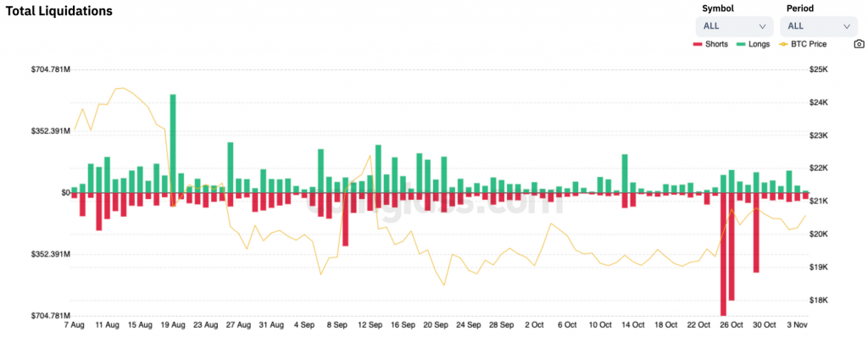Click the 16 Sep x-axis label

coord(403,325)
